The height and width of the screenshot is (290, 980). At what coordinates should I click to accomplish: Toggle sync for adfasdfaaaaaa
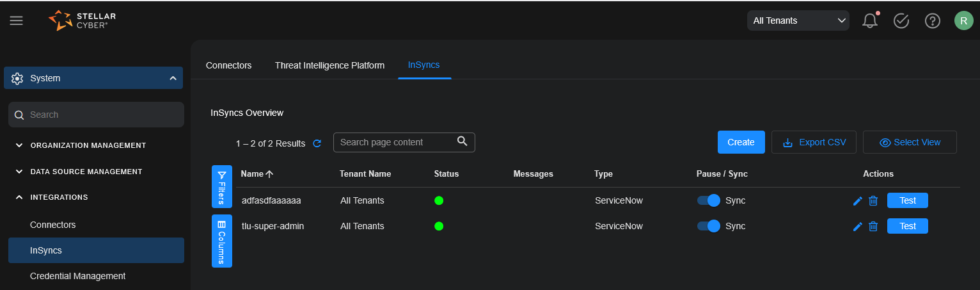(x=708, y=200)
